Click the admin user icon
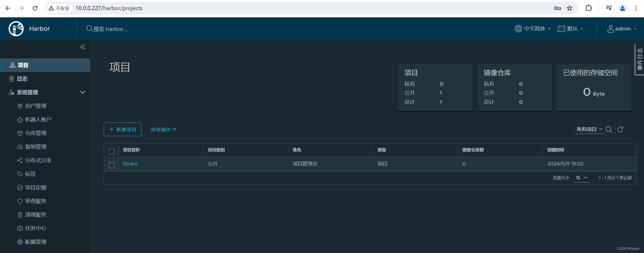 pyautogui.click(x=611, y=29)
